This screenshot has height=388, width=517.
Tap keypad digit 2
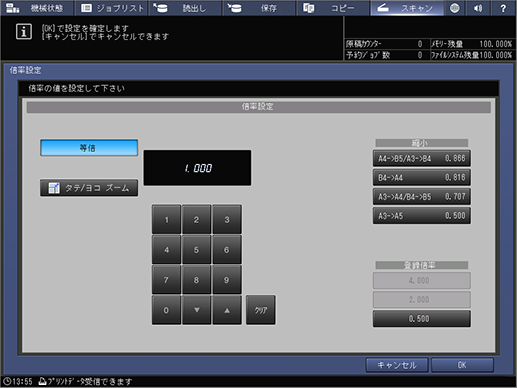(x=196, y=219)
